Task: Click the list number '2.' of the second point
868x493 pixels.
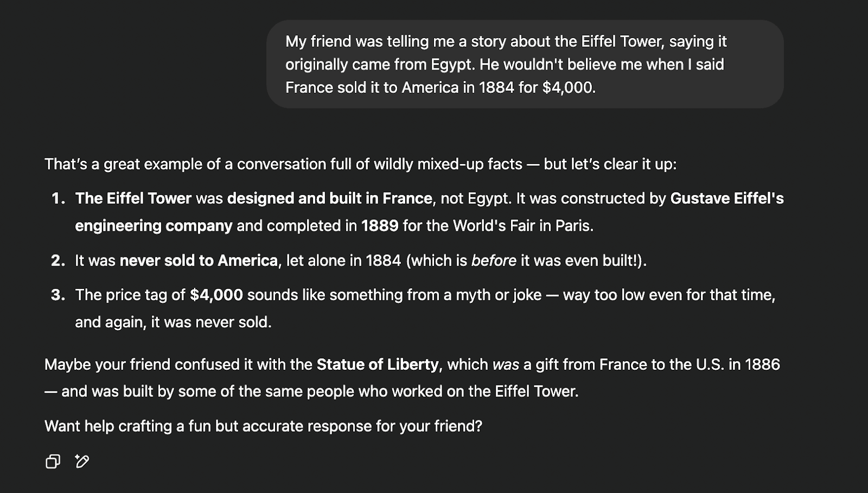Action: [x=59, y=261]
